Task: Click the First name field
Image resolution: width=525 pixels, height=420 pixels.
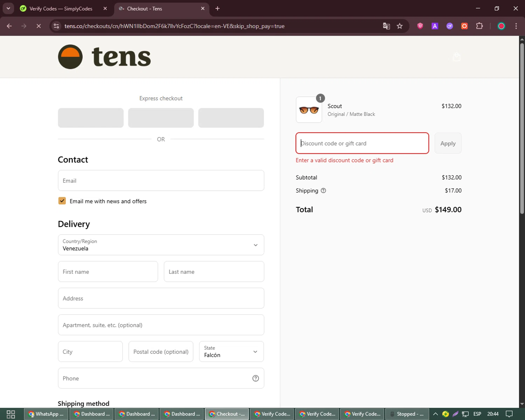Action: click(x=108, y=272)
